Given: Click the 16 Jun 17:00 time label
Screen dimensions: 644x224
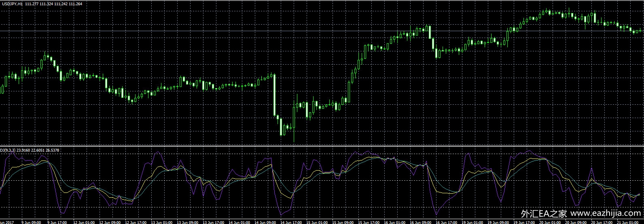Looking at the screenshot, I should [x=446, y=222].
